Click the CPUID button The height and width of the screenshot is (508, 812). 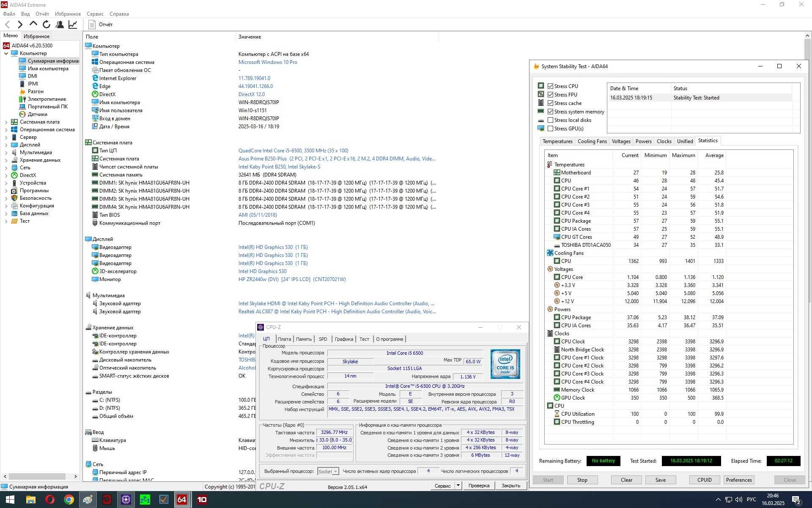(704, 480)
